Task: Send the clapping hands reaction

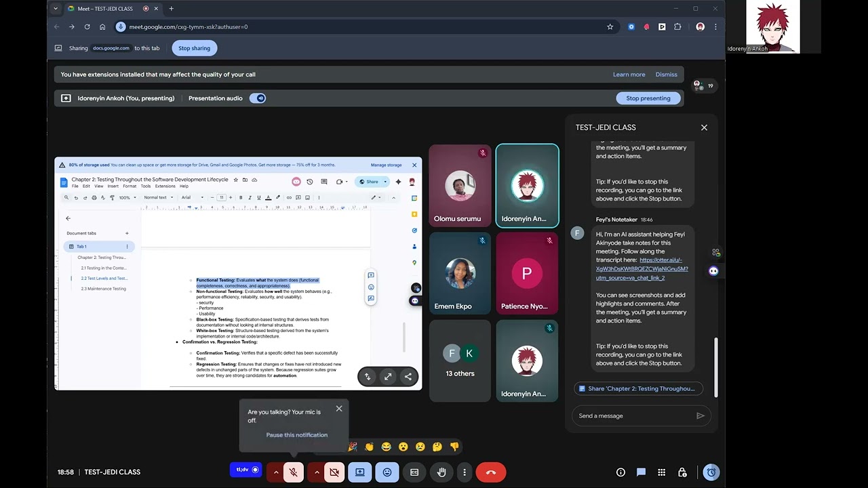Action: (370, 447)
